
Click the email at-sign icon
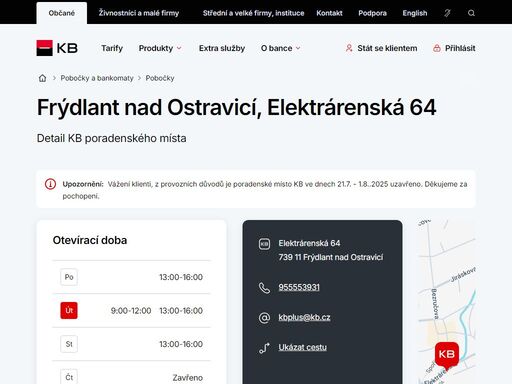point(264,318)
